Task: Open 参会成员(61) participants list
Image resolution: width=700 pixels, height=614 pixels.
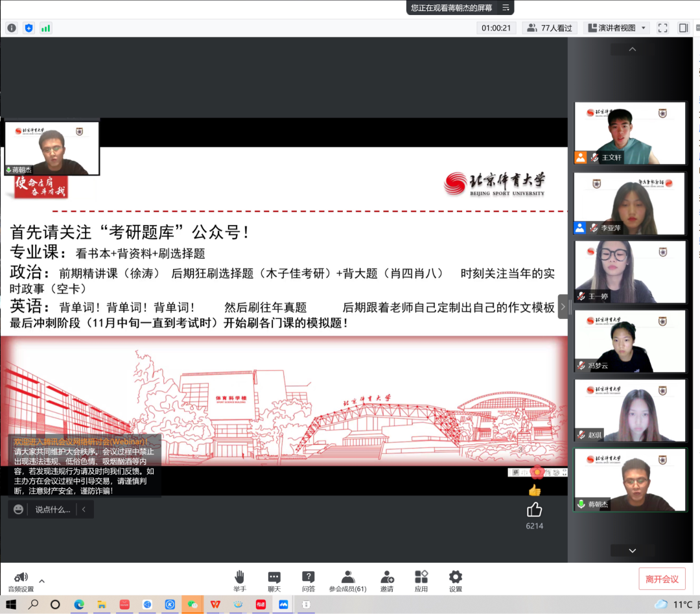Action: (348, 582)
